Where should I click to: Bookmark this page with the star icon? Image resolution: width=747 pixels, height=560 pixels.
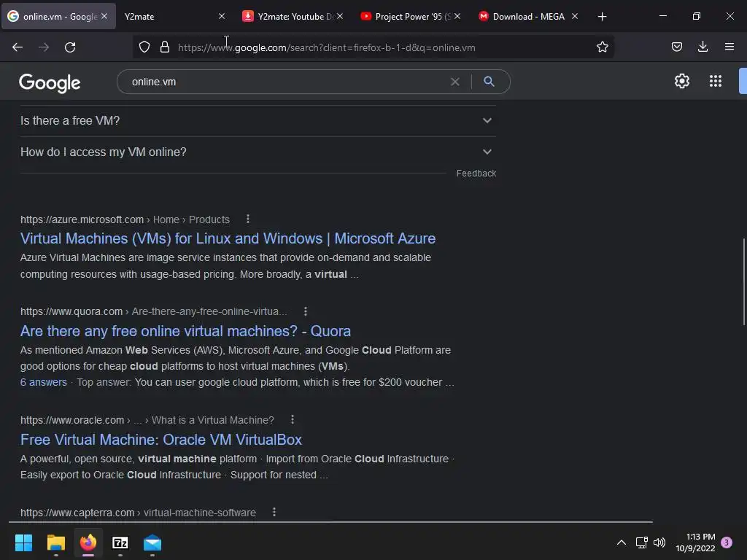click(x=602, y=47)
